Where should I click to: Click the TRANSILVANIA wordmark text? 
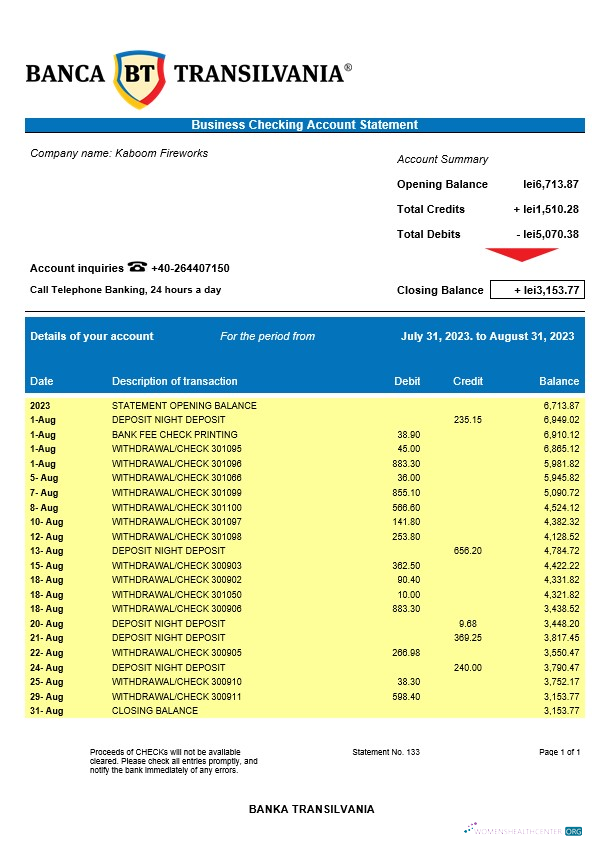coord(258,74)
